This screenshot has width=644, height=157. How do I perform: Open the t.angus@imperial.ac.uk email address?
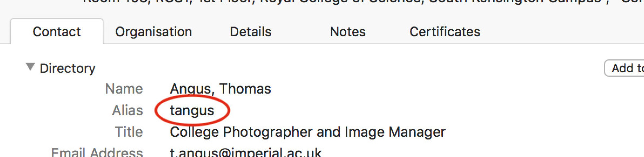click(246, 152)
